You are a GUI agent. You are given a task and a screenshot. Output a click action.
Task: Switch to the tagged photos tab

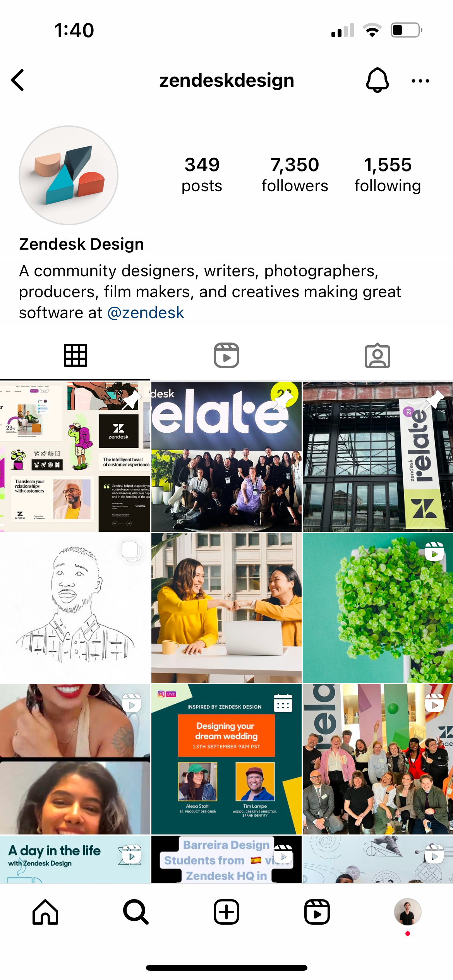click(x=377, y=355)
